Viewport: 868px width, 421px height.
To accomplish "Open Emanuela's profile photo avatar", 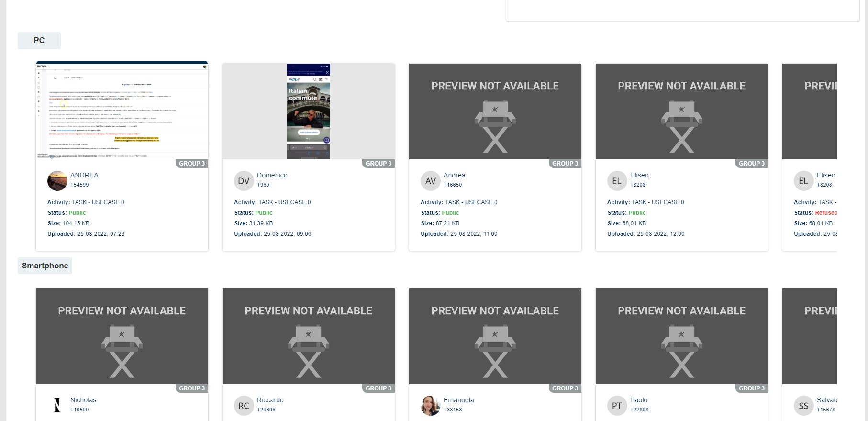I will (430, 406).
